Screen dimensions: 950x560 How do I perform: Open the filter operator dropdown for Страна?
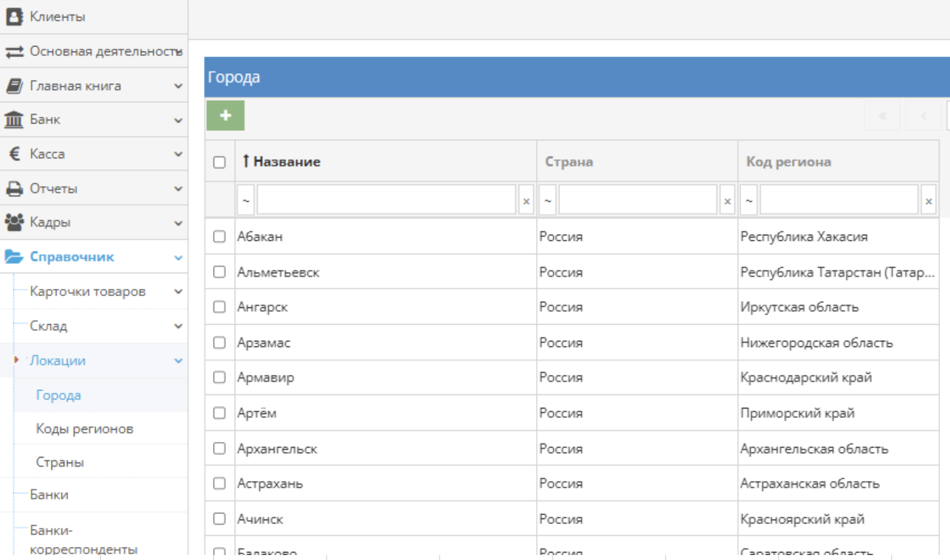click(547, 201)
